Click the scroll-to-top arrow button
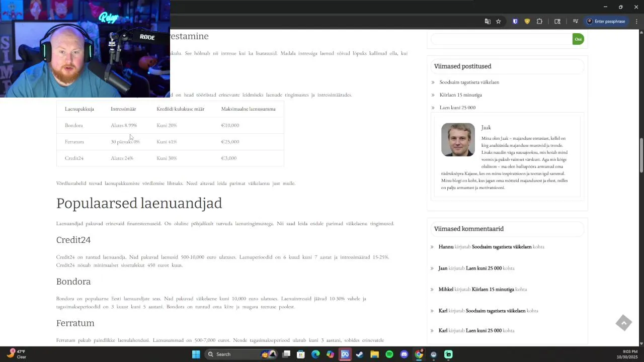The width and height of the screenshot is (644, 362). pos(623,323)
